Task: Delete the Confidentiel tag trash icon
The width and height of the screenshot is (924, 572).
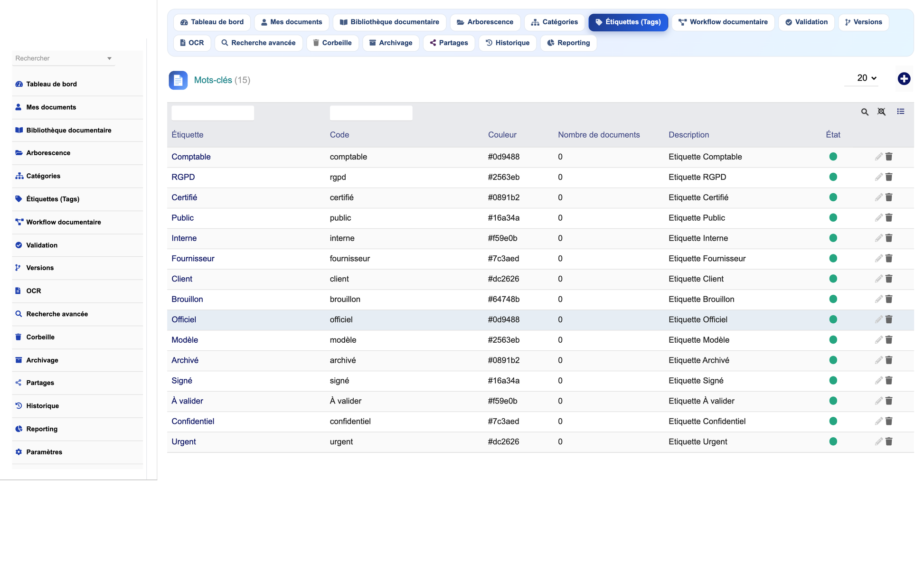Action: [889, 422]
